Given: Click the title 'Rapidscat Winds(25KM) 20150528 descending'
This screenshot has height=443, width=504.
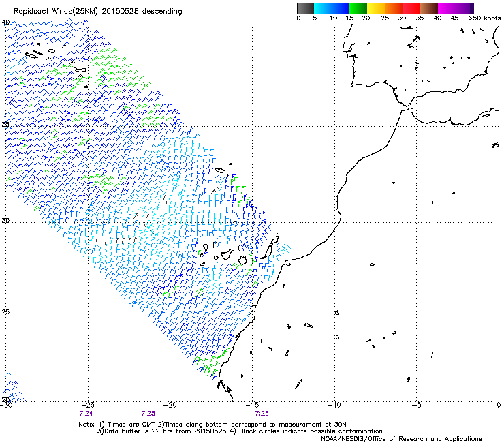Looking at the screenshot, I should pos(97,11).
